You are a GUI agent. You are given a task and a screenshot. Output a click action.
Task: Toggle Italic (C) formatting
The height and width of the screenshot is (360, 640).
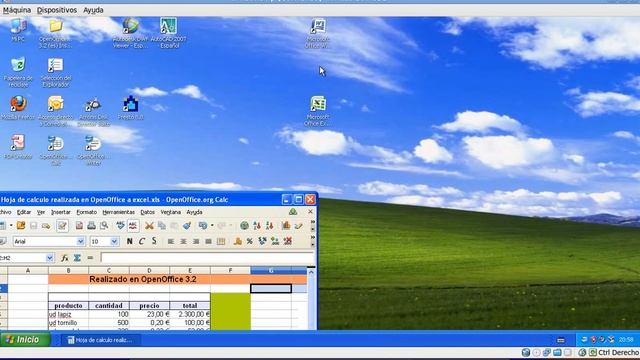point(142,242)
